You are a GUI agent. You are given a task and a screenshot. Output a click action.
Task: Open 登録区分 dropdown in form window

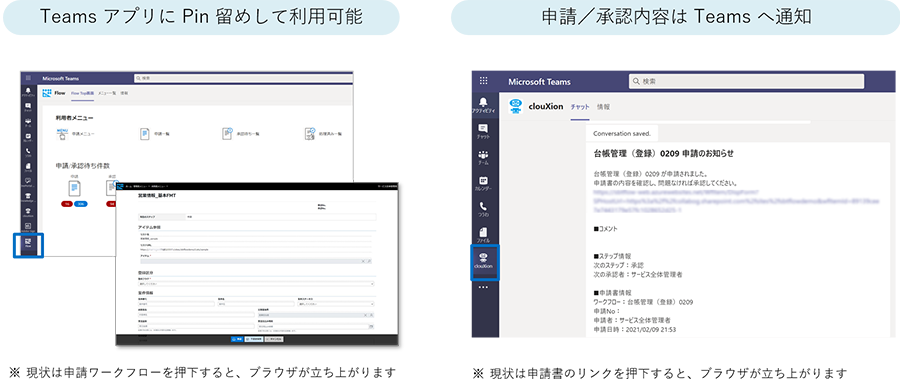coord(255,283)
